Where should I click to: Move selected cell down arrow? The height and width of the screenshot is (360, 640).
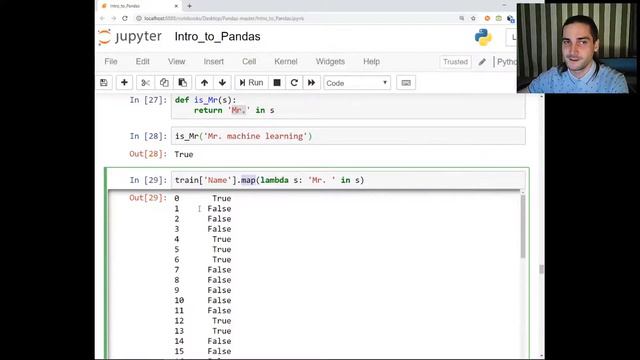click(x=222, y=83)
